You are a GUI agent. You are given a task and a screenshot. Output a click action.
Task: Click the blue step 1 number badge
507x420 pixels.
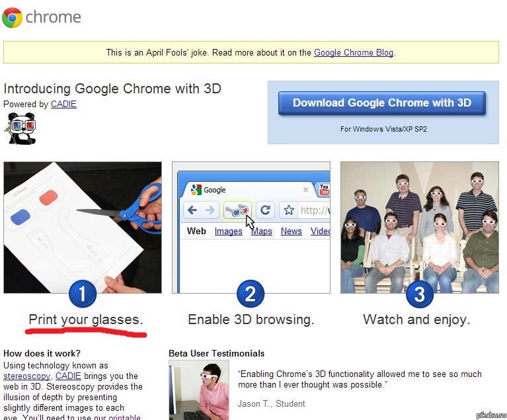[83, 294]
